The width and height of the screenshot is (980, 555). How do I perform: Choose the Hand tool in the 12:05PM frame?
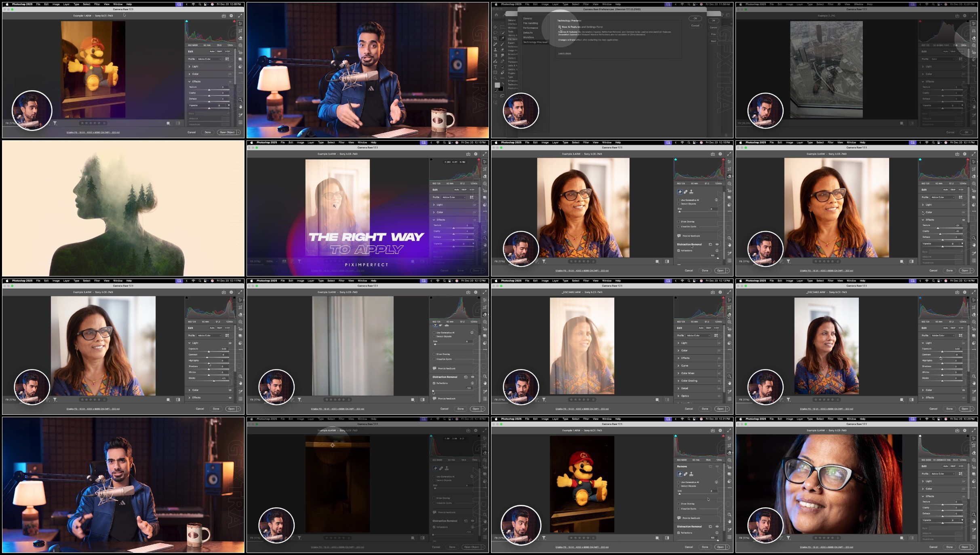point(240,107)
